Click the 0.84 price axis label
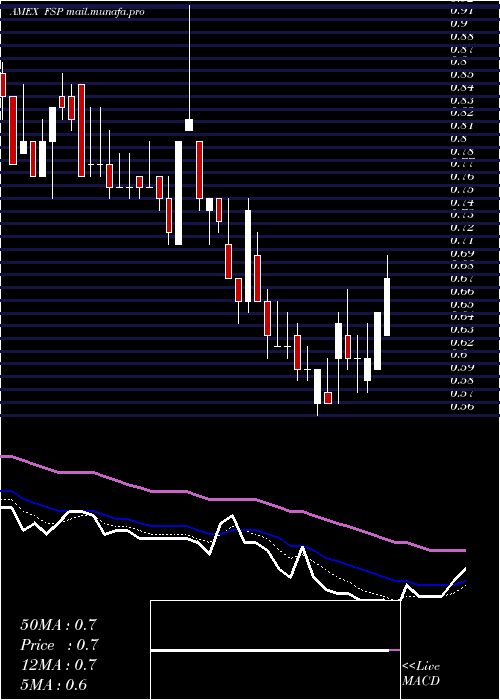500x700 pixels. tap(462, 87)
